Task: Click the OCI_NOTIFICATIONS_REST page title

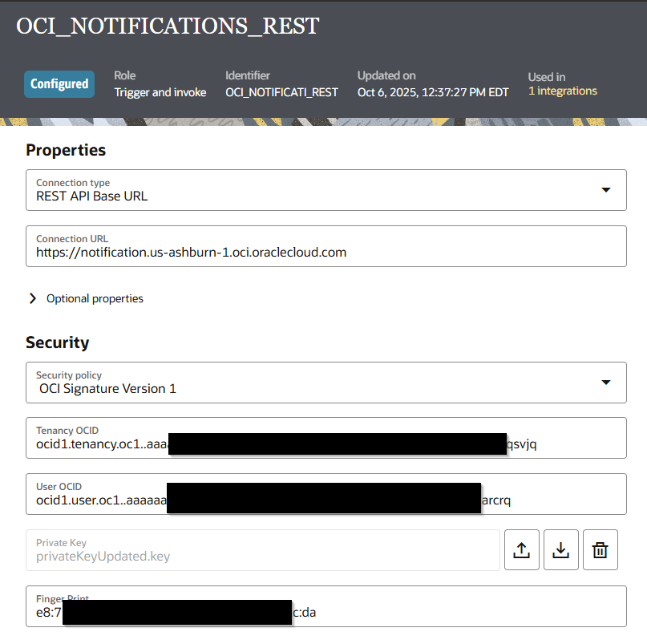Action: (x=168, y=26)
